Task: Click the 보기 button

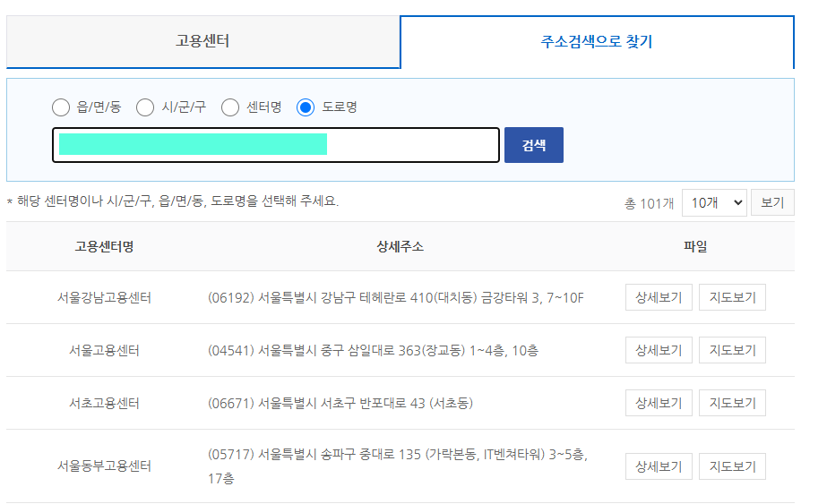Action: click(x=772, y=203)
